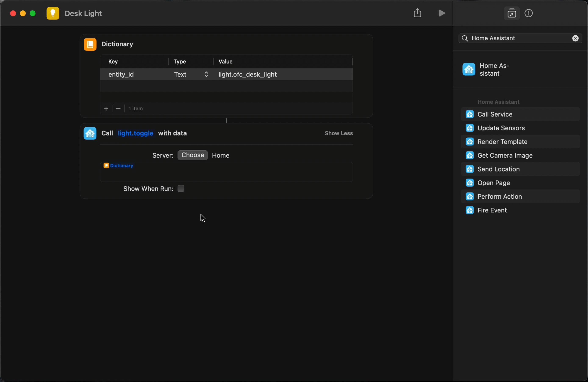Select the Update Sensors action icon
This screenshot has width=588, height=382.
[x=470, y=128]
